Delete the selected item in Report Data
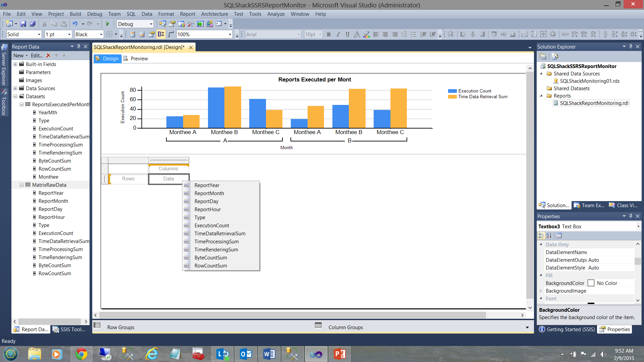Image resolution: width=644 pixels, height=362 pixels. coord(48,56)
